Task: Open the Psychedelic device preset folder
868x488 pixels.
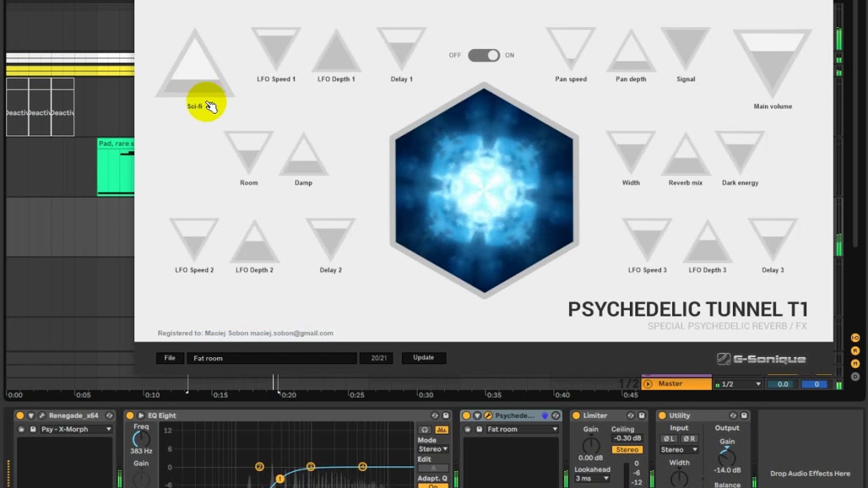Action: click(468, 429)
